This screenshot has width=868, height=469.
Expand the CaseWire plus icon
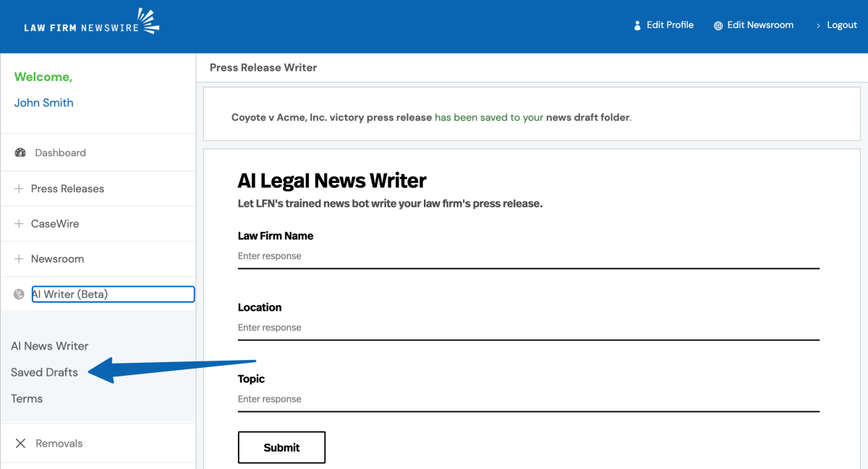19,224
